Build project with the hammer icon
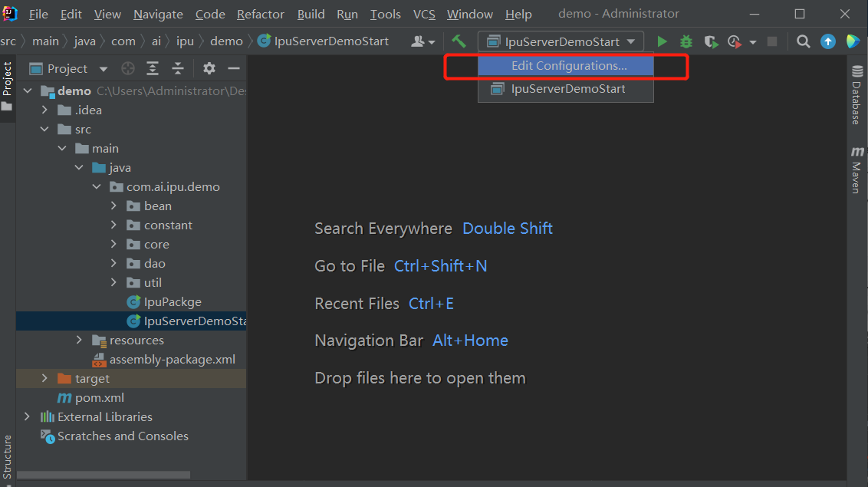The width and height of the screenshot is (868, 487). coord(459,41)
